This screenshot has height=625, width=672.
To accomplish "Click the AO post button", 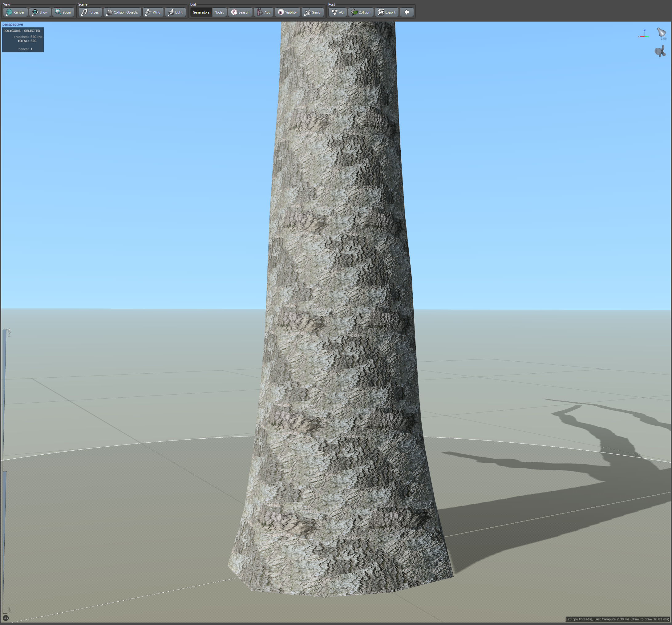I will pos(337,12).
